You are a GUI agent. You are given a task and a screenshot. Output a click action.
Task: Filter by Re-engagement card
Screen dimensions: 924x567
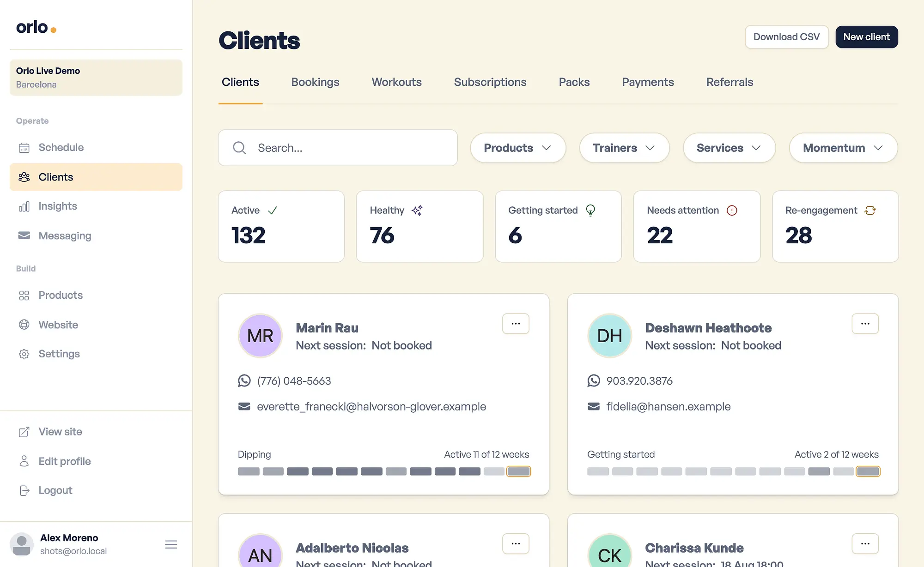click(x=835, y=226)
